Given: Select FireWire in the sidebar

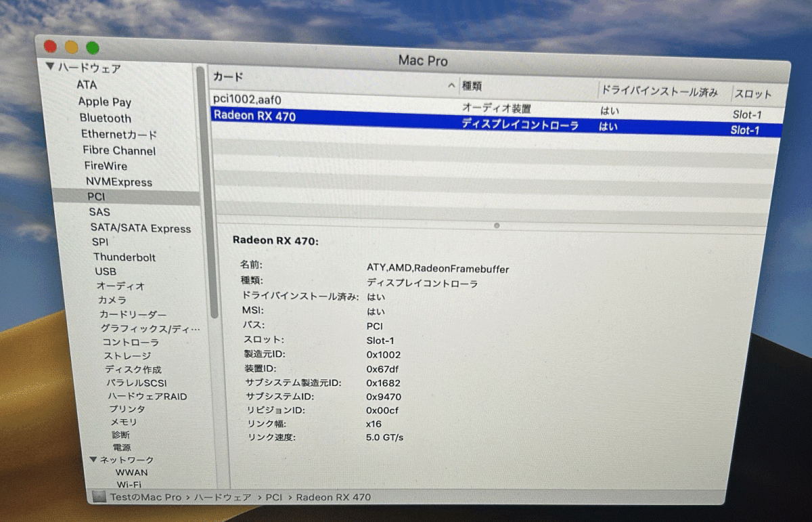Looking at the screenshot, I should click(x=106, y=166).
